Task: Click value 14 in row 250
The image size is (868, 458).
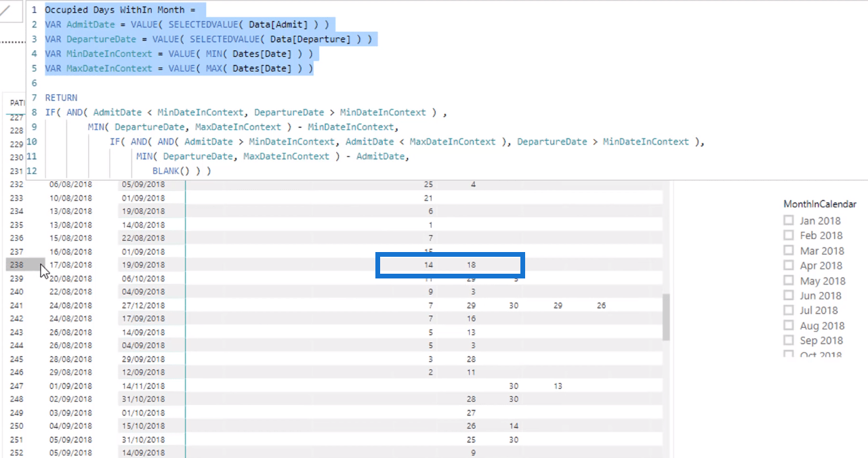Action: tap(514, 426)
